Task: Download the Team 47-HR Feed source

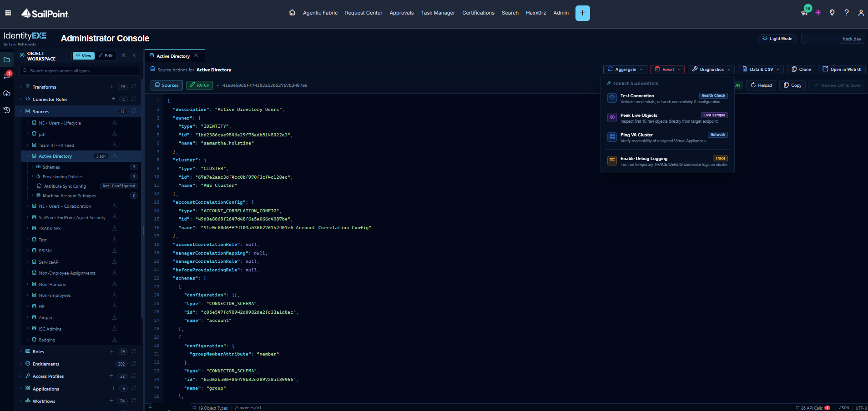Action: 115,145
